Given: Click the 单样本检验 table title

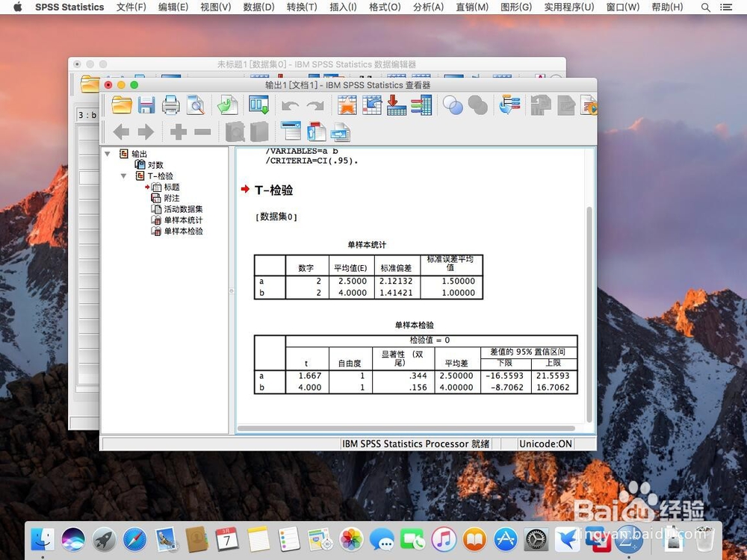Looking at the screenshot, I should click(414, 326).
